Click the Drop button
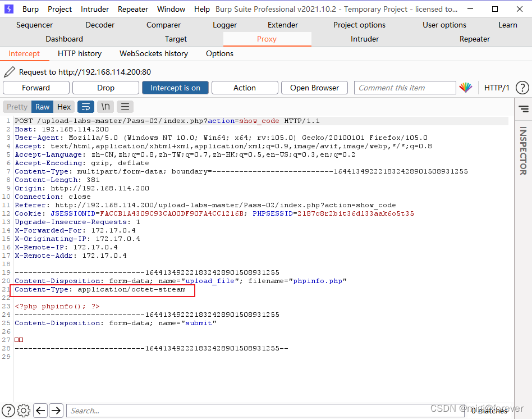532x419 pixels. click(x=106, y=88)
